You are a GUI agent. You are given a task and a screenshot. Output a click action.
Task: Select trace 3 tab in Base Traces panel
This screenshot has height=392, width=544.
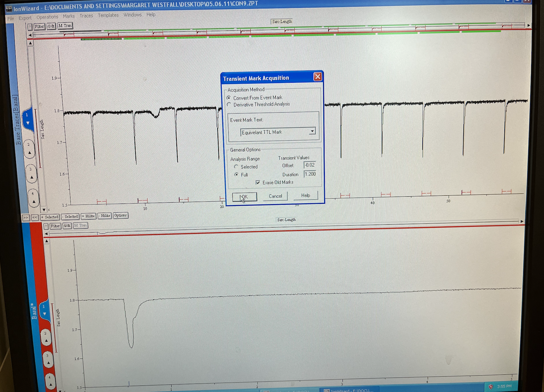point(31,173)
